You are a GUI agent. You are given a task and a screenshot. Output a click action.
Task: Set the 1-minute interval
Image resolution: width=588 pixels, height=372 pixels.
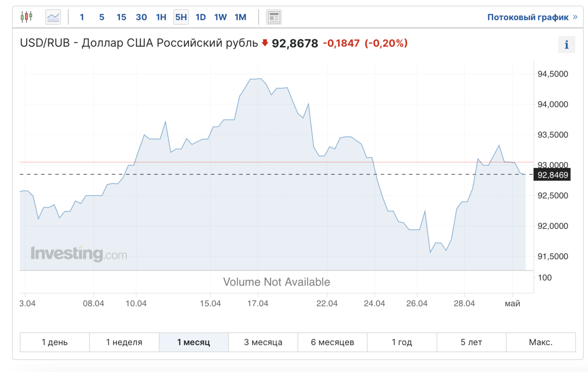point(82,17)
